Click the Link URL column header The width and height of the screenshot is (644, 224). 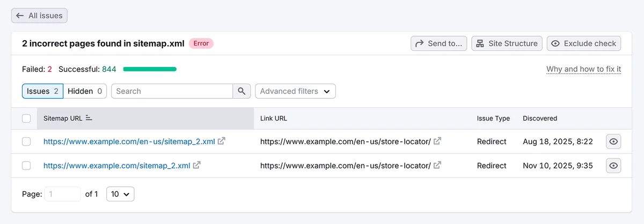click(274, 118)
